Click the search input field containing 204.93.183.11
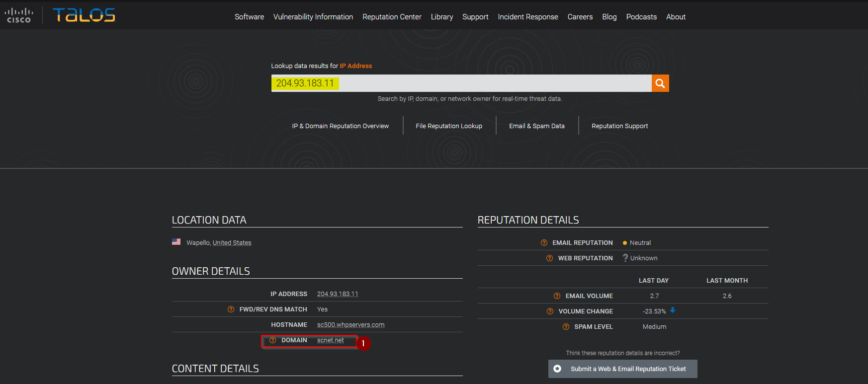 click(461, 83)
